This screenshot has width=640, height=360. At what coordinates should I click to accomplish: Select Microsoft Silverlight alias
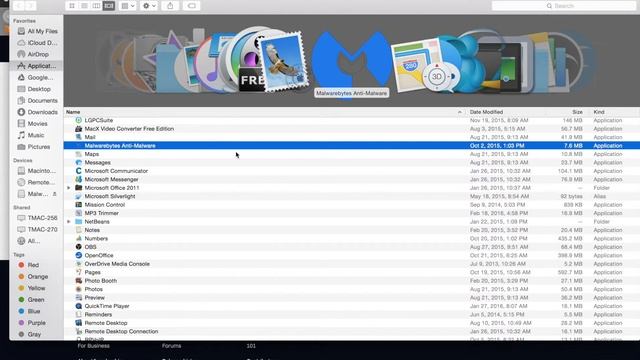point(351,196)
